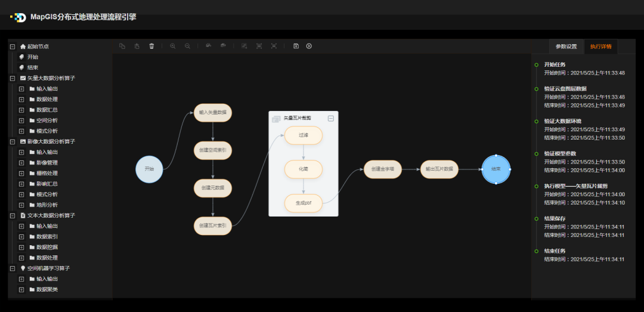Click the 模式分析 item under 矢量大数据分析算子
644x312 pixels.
(x=47, y=131)
